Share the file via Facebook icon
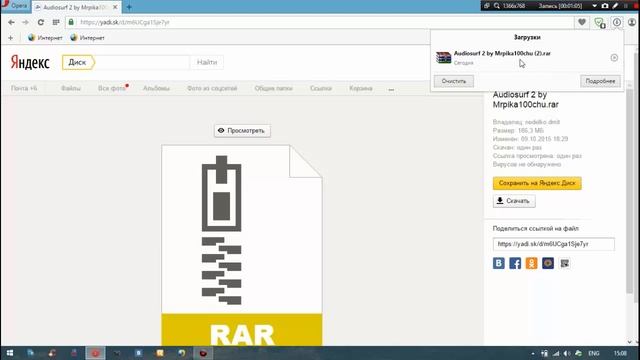Viewport: 640px width, 360px height. click(x=515, y=263)
